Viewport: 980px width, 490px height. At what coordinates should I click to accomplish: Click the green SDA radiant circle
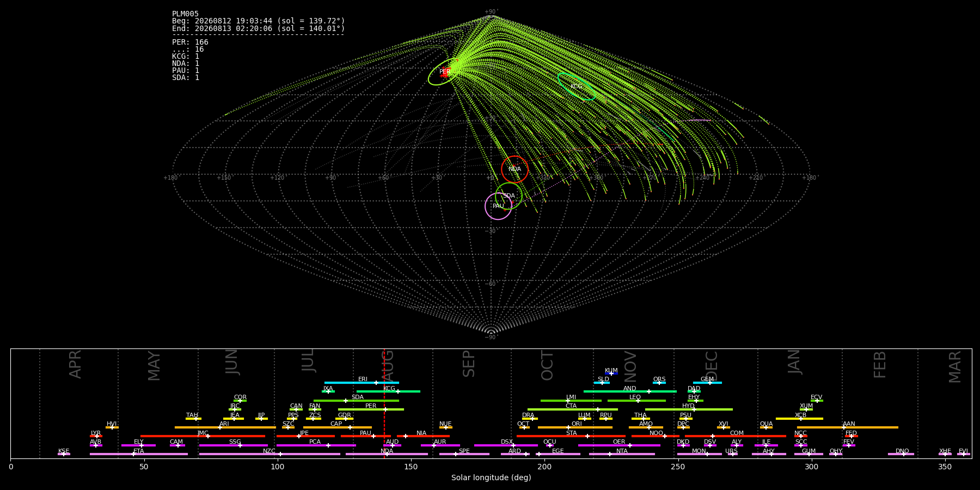coord(509,196)
